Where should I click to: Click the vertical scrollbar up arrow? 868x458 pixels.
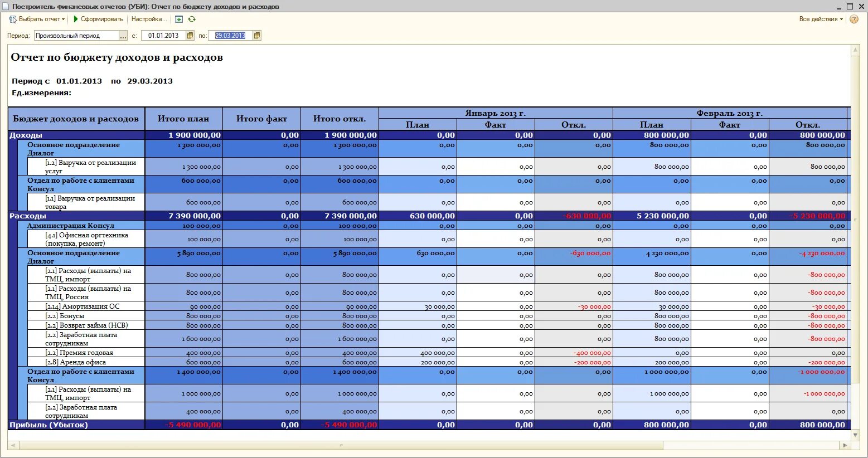pyautogui.click(x=856, y=51)
